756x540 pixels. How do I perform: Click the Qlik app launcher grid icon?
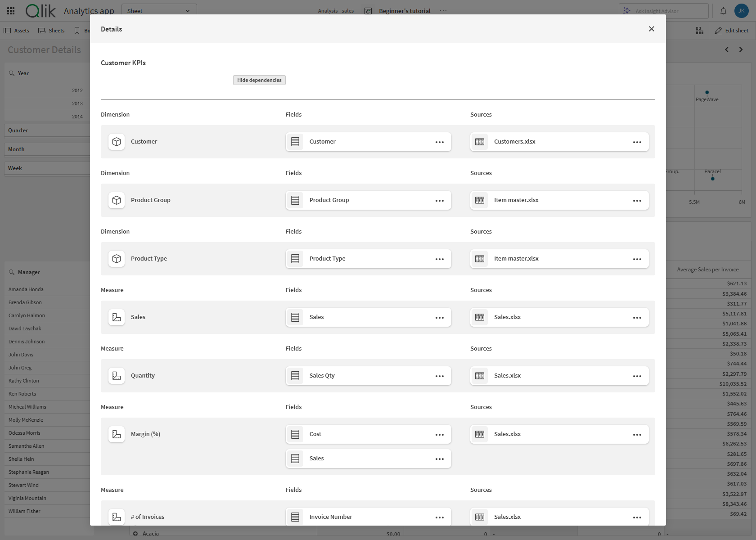point(10,10)
